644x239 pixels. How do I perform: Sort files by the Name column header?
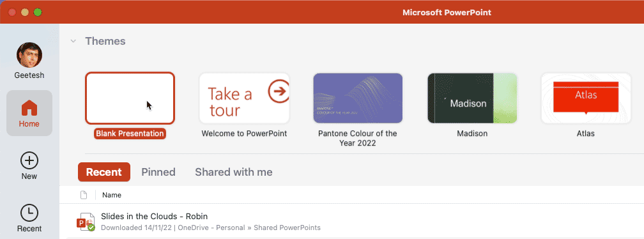(112, 195)
